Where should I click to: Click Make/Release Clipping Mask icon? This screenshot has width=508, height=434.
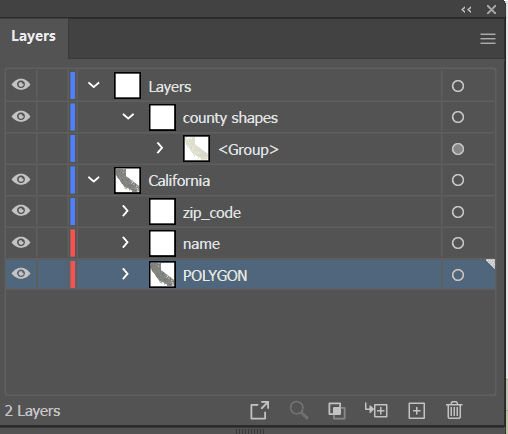point(337,410)
